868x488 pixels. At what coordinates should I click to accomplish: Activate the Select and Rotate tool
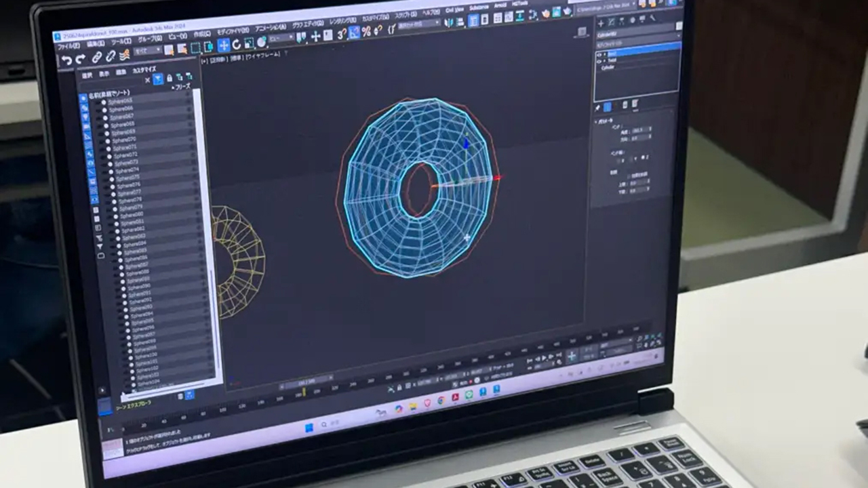tap(236, 45)
